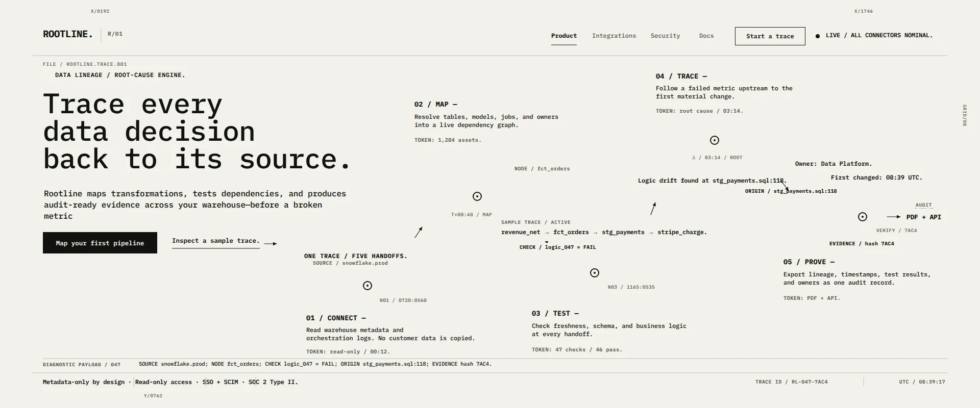980x408 pixels.
Task: Open the Docs nav tab
Action: click(706, 36)
